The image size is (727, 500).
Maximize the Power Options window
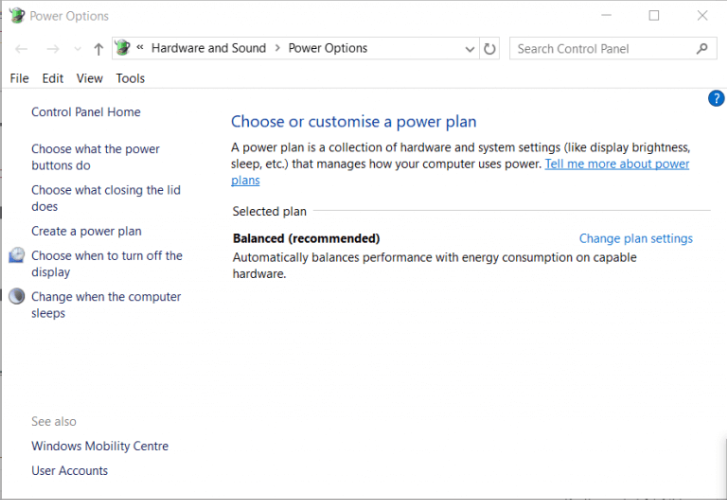point(654,15)
